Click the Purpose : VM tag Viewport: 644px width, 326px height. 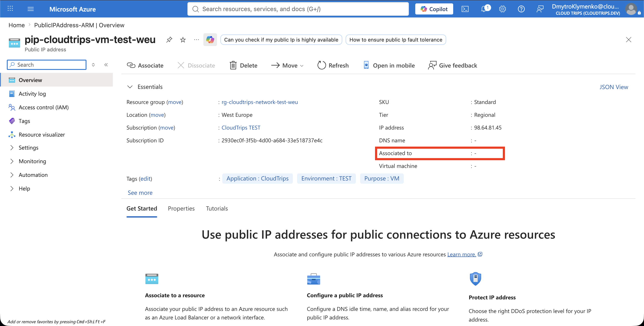382,178
